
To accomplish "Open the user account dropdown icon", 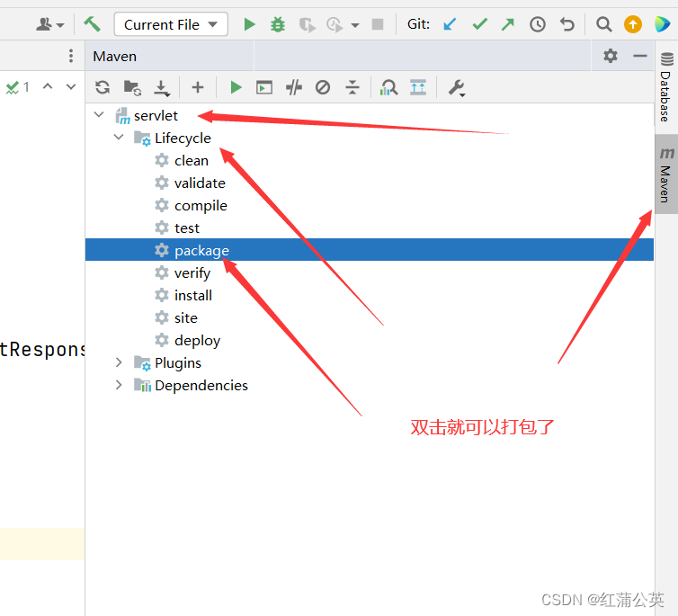I will click(x=49, y=24).
